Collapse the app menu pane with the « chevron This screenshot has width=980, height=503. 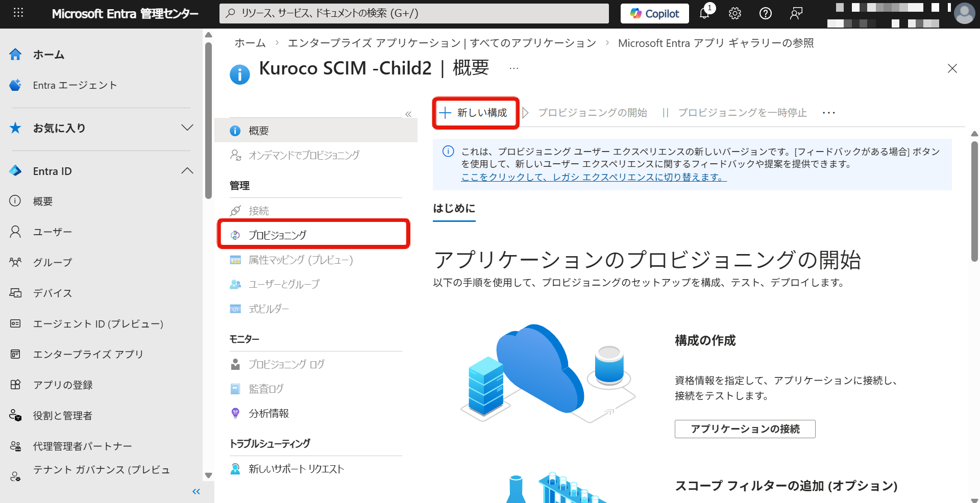tap(408, 114)
